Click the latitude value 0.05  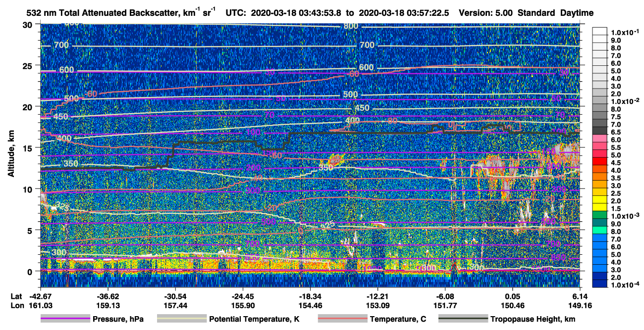click(x=513, y=296)
